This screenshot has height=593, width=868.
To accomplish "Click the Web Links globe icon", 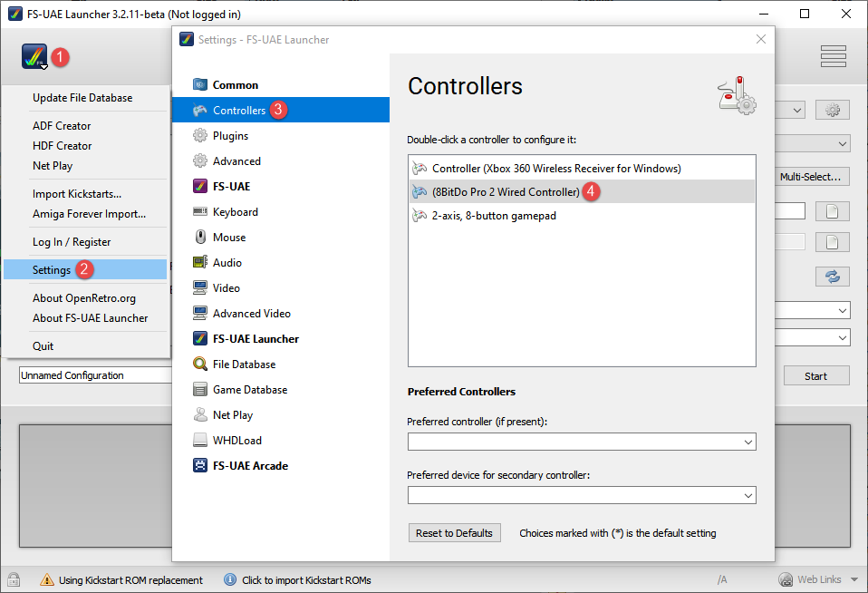I will (786, 579).
